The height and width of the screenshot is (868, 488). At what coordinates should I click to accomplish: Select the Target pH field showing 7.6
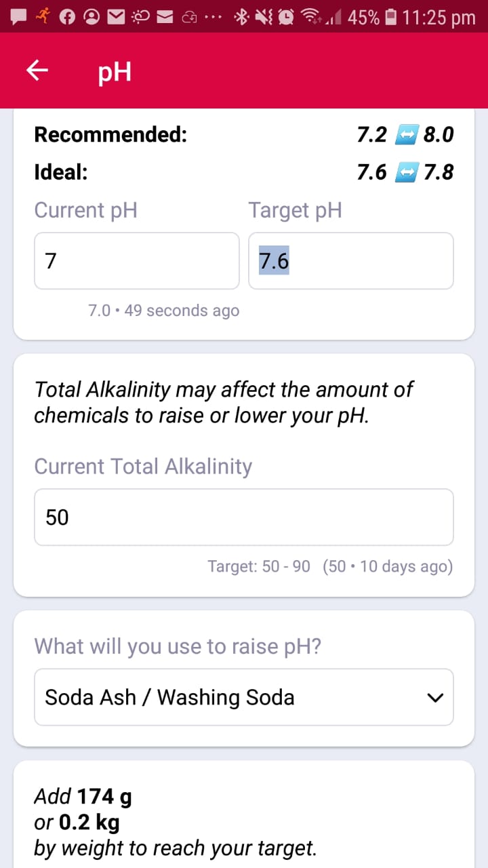click(351, 261)
